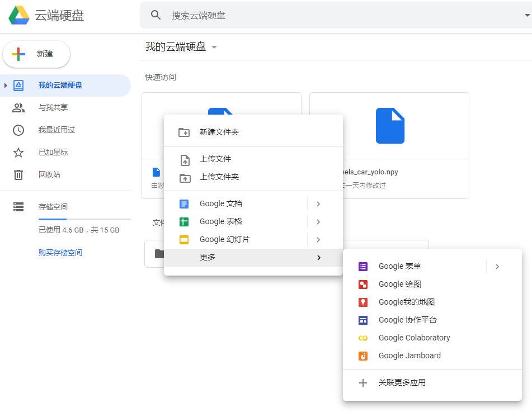Expand the search options dropdown arrow
Screen dimensions: 532x417
(527, 15)
